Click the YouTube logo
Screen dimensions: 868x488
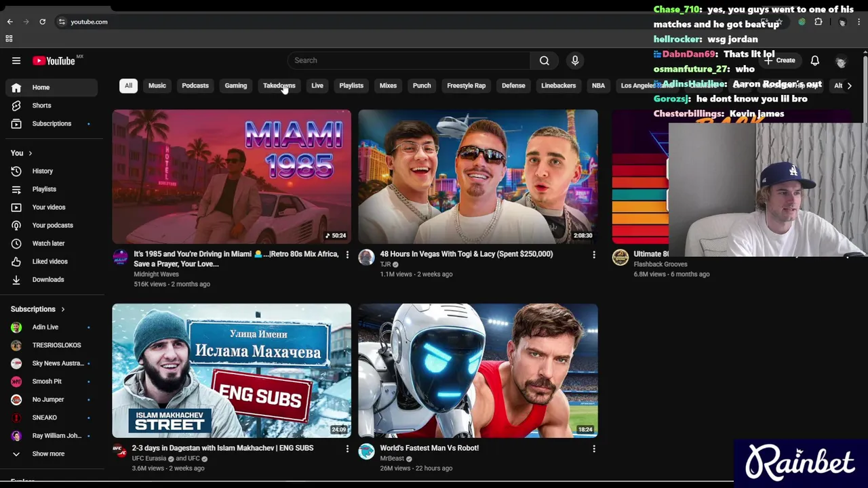click(x=54, y=60)
